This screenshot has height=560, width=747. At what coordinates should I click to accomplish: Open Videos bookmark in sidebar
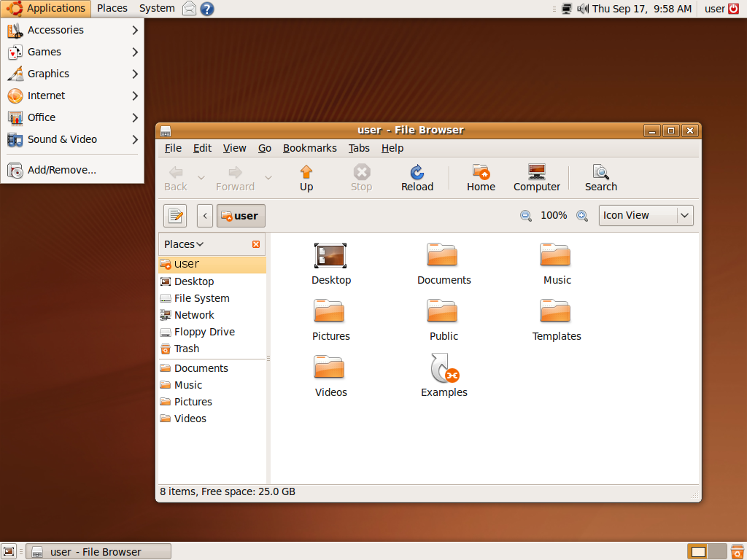tap(212, 419)
